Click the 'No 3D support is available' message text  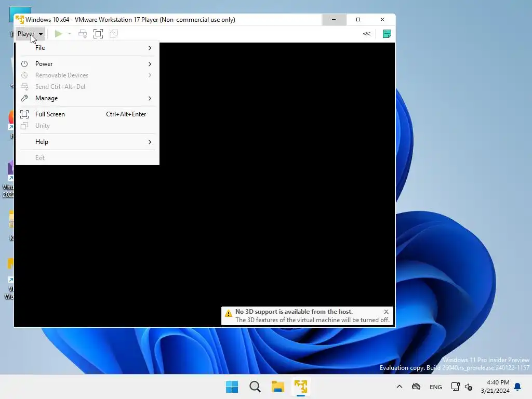click(x=294, y=312)
